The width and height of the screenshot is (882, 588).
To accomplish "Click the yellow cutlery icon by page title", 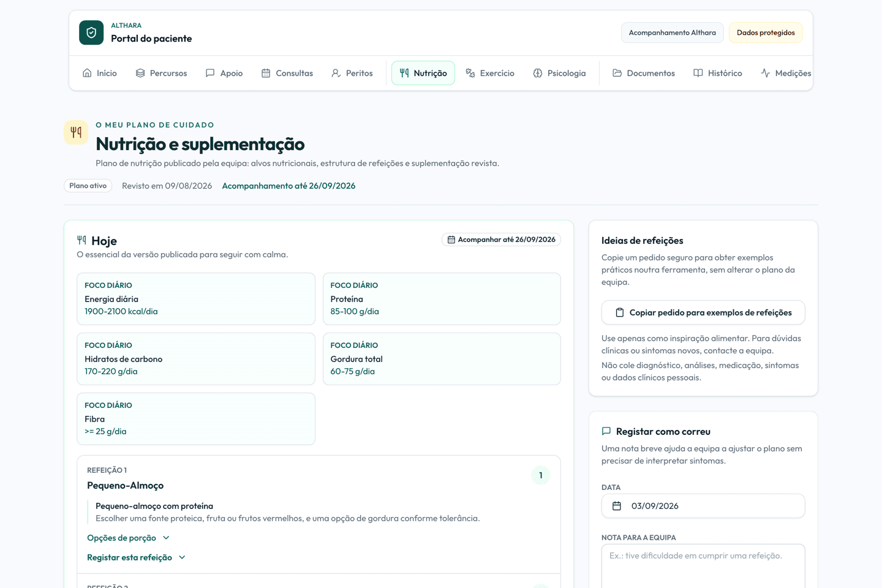I will click(x=76, y=132).
